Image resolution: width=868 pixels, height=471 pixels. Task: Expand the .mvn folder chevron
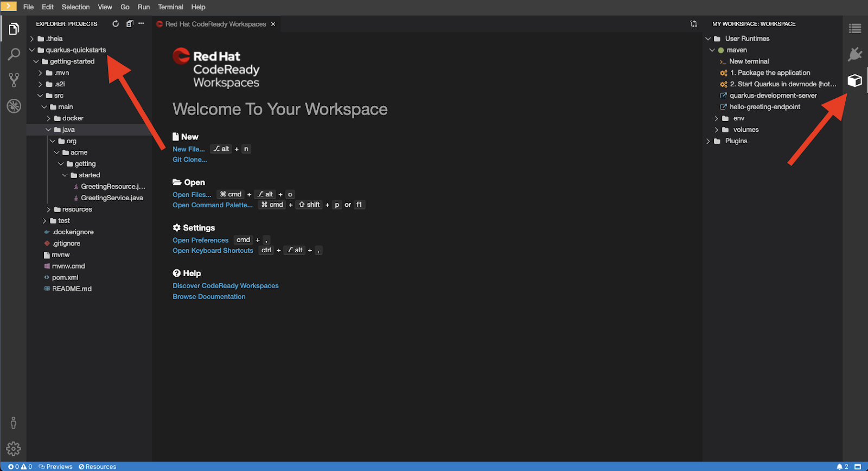[x=40, y=73]
